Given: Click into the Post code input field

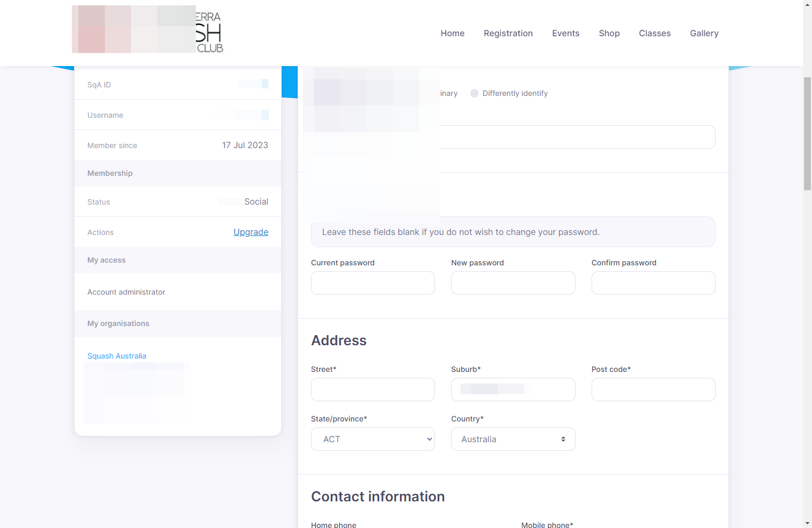Looking at the screenshot, I should [x=653, y=389].
